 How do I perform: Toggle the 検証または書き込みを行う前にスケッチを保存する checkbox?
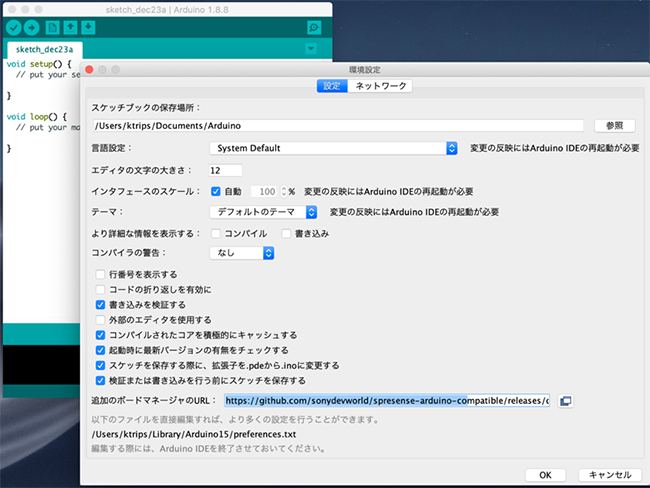click(100, 381)
